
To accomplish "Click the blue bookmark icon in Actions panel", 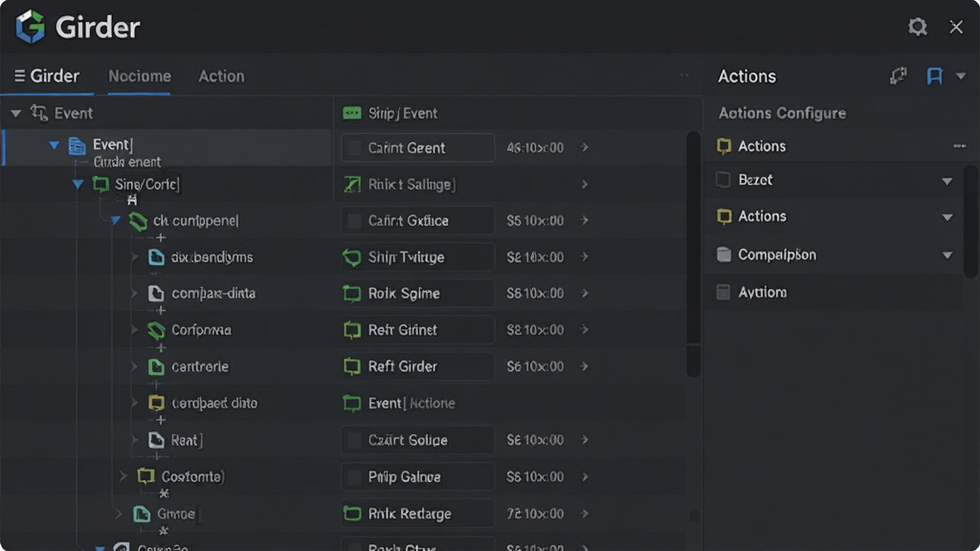I will pos(934,77).
